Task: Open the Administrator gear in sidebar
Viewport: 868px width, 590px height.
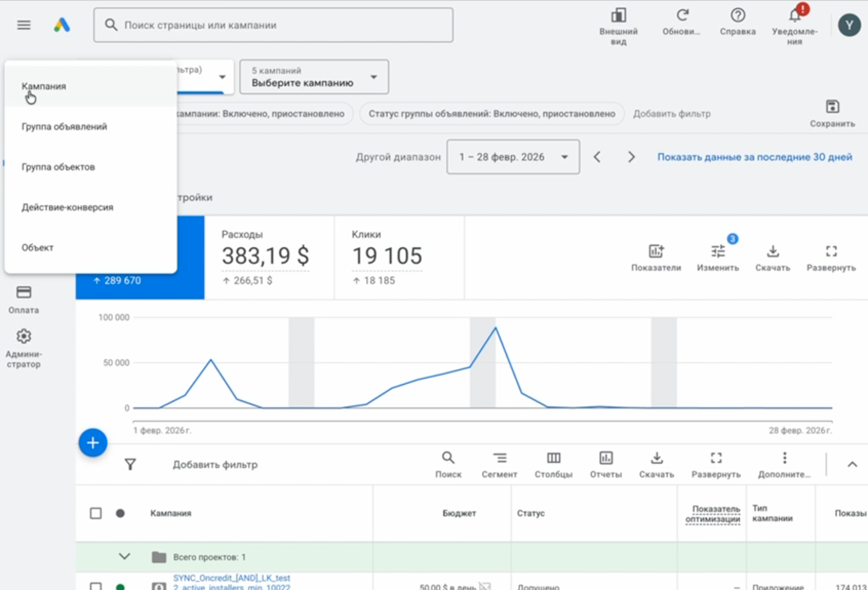Action: 24,337
